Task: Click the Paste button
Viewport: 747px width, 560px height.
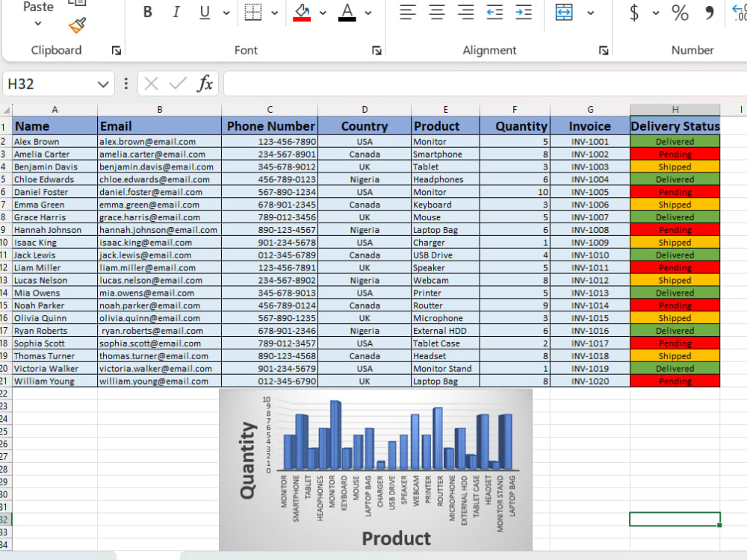Action: pos(38,7)
